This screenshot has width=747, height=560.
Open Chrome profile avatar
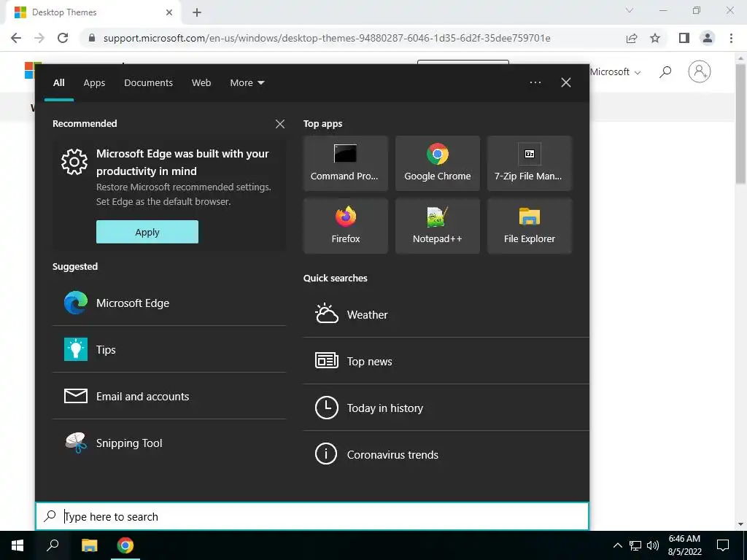pos(708,38)
